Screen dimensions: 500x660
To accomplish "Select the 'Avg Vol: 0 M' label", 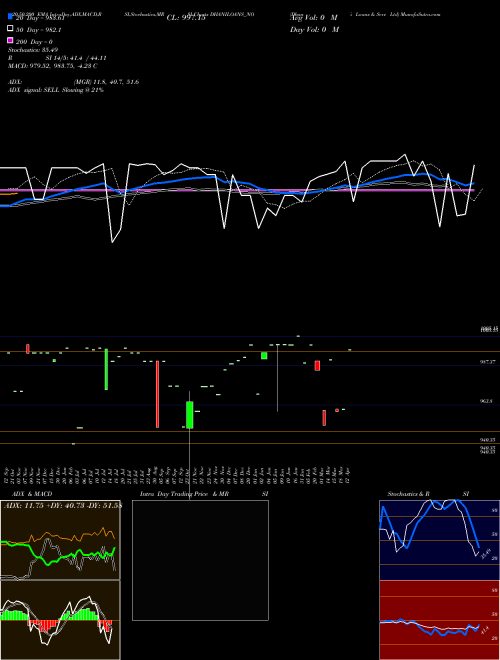I will pos(314,18).
